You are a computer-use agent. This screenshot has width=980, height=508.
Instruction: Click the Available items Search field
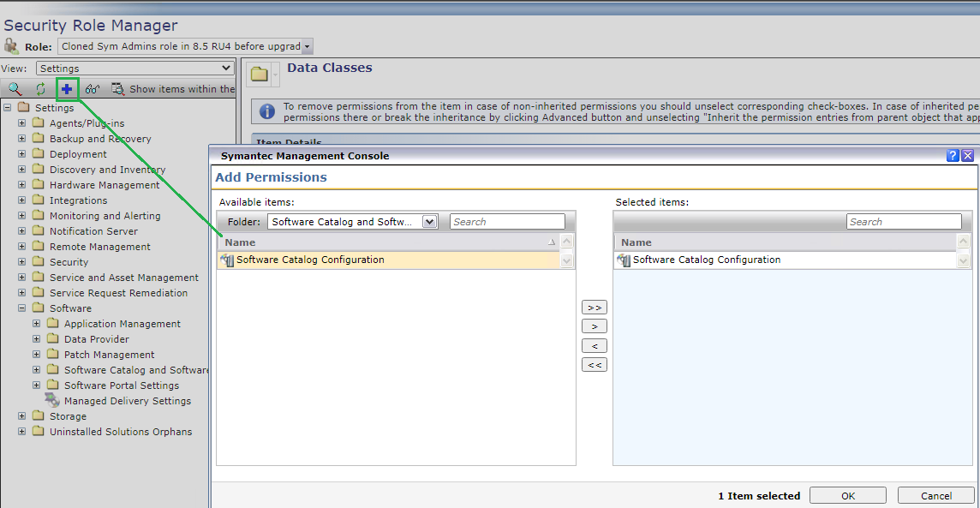pos(507,222)
